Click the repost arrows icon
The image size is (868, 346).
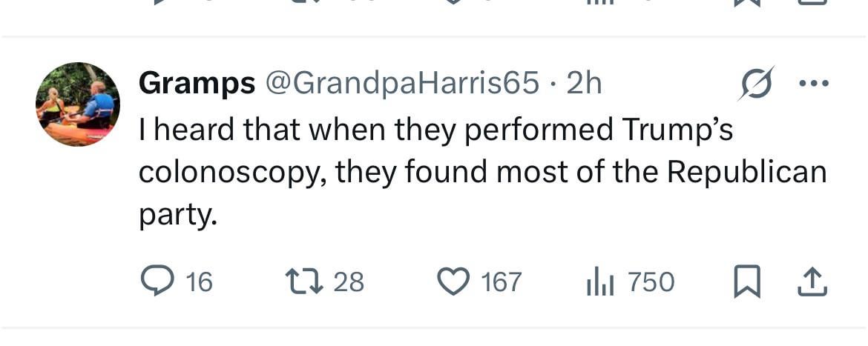[303, 282]
